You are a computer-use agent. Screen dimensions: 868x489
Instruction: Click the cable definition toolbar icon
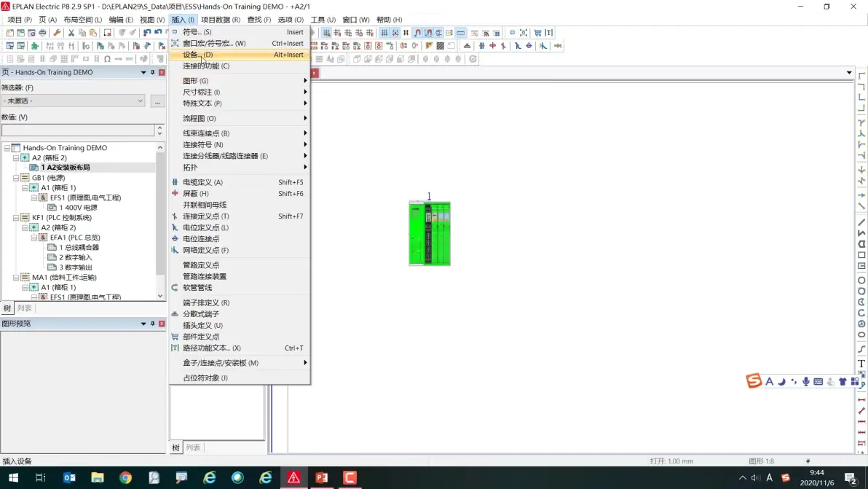pyautogui.click(x=481, y=46)
